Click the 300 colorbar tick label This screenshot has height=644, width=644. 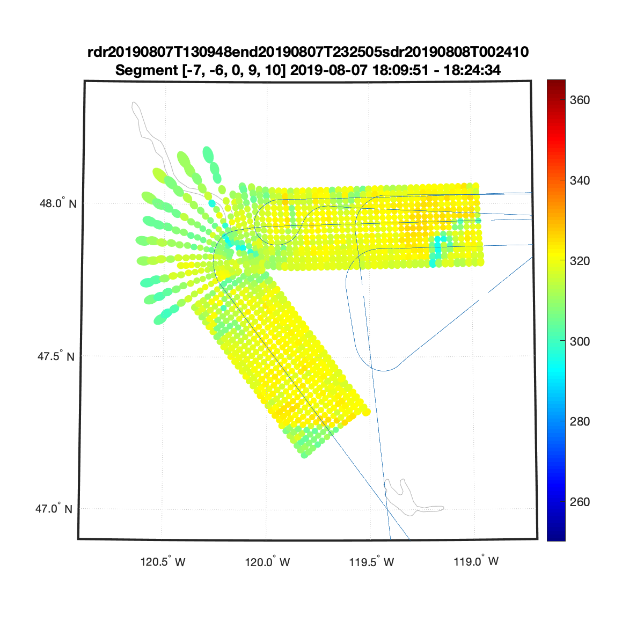(x=579, y=341)
